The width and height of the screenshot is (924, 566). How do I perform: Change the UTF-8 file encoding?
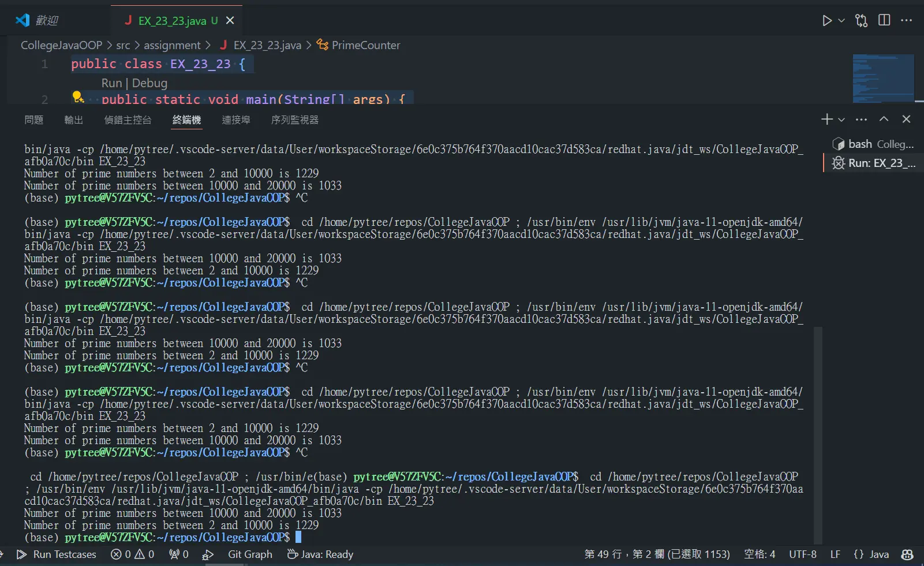(803, 554)
